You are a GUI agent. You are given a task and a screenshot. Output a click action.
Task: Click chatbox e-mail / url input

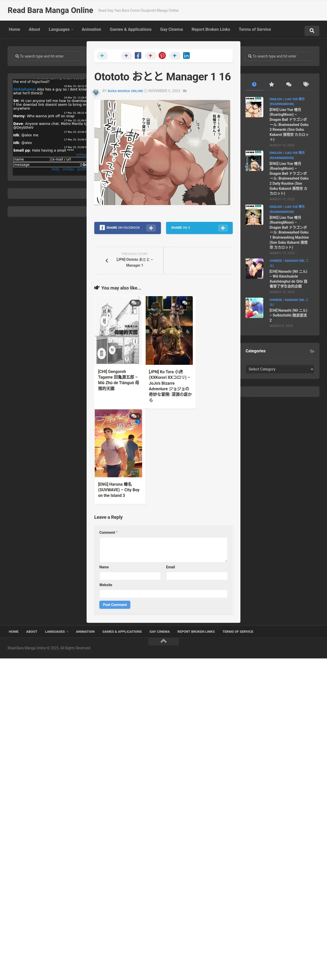pos(69,160)
